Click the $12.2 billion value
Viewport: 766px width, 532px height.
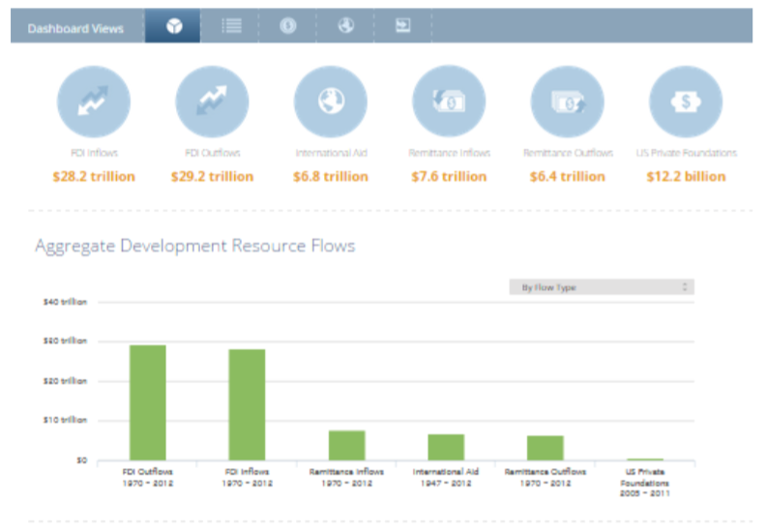[x=686, y=176]
